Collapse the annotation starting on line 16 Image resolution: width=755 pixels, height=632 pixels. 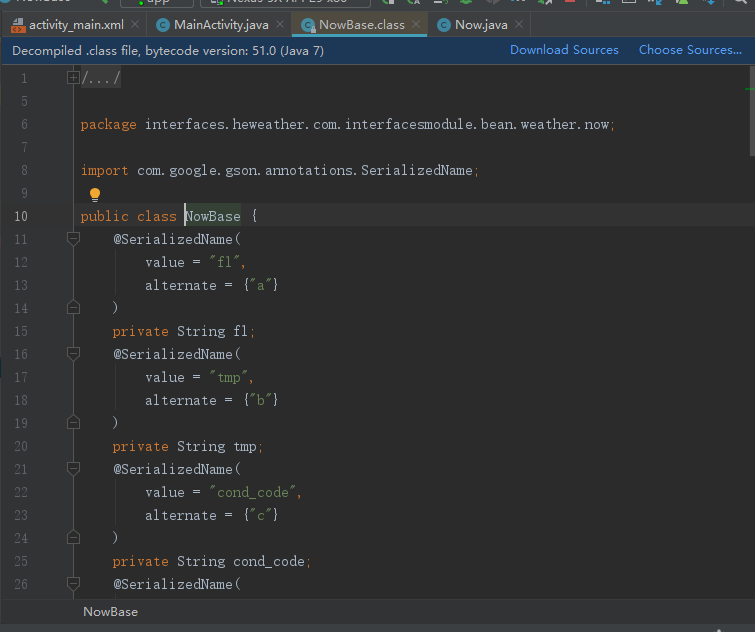point(73,354)
